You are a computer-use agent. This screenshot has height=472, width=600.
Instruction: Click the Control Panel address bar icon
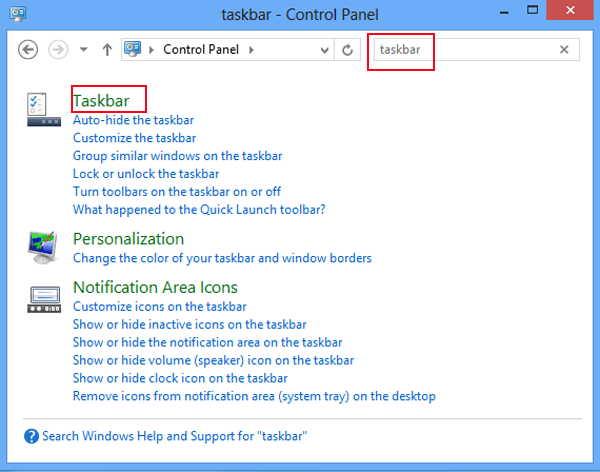tap(132, 49)
